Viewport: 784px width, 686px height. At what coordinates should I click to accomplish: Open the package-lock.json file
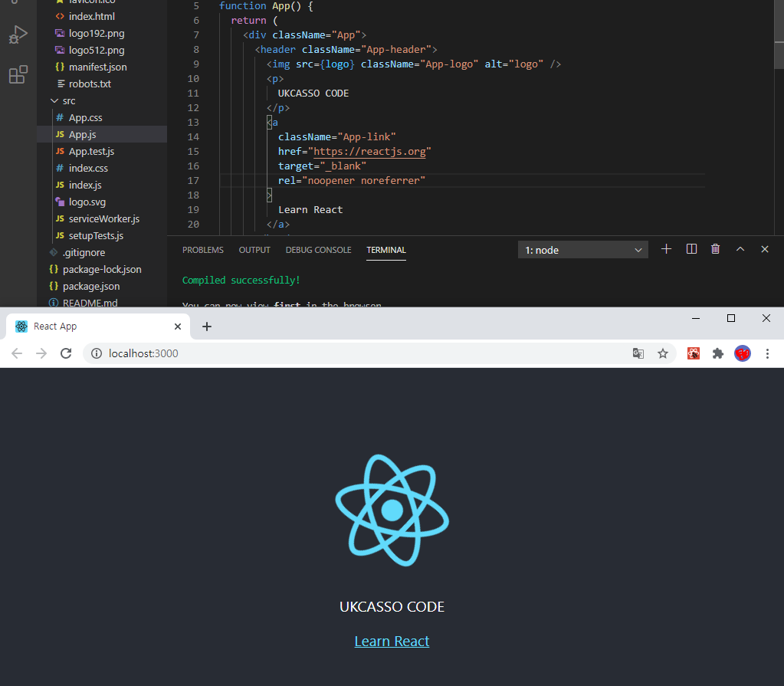pos(102,270)
